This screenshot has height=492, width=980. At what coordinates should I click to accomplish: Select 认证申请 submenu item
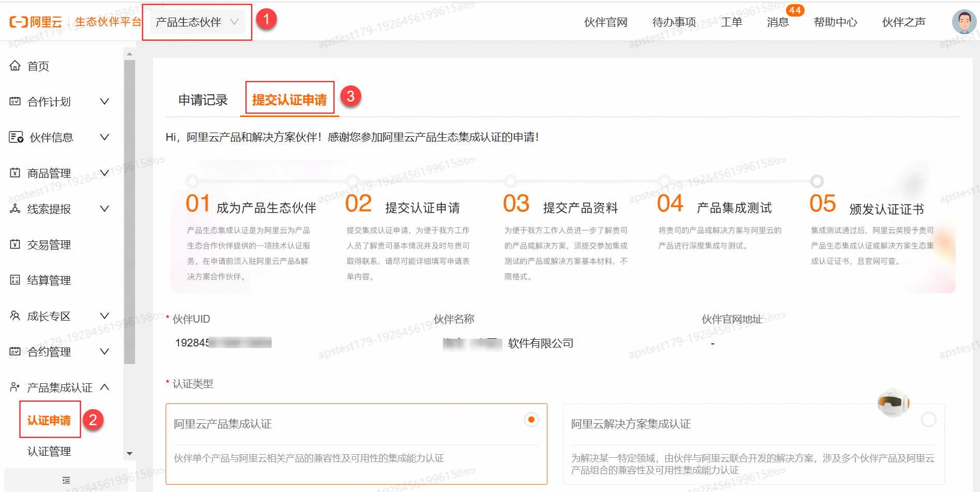49,421
